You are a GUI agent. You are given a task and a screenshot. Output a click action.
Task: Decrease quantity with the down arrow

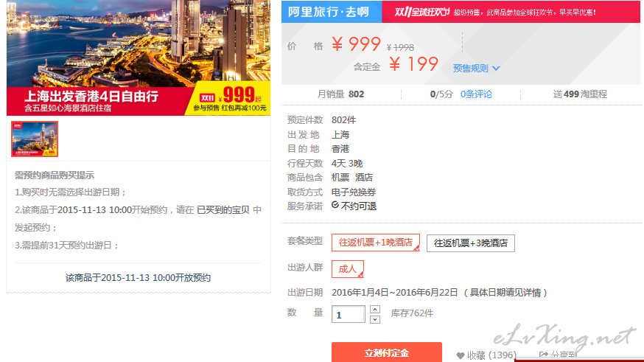coord(374,319)
